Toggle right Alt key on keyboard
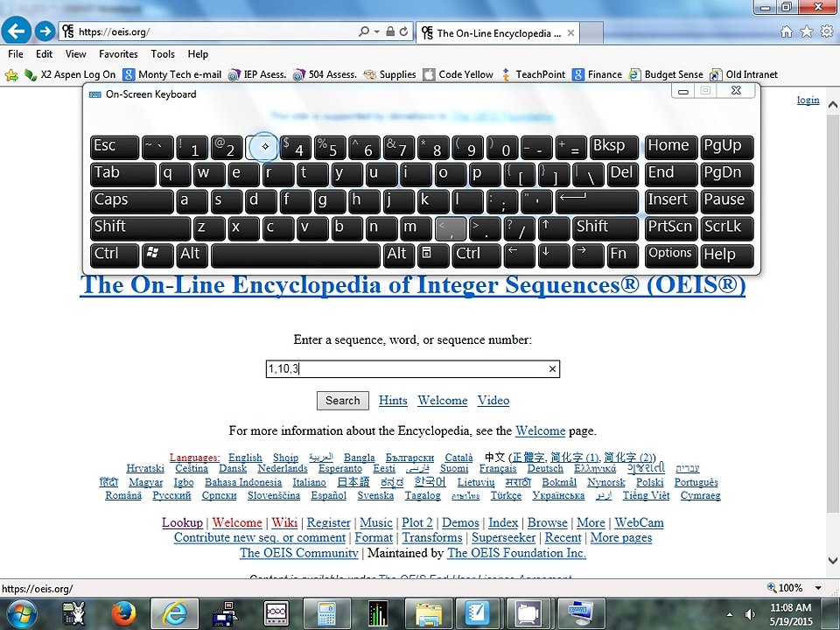 pos(399,255)
